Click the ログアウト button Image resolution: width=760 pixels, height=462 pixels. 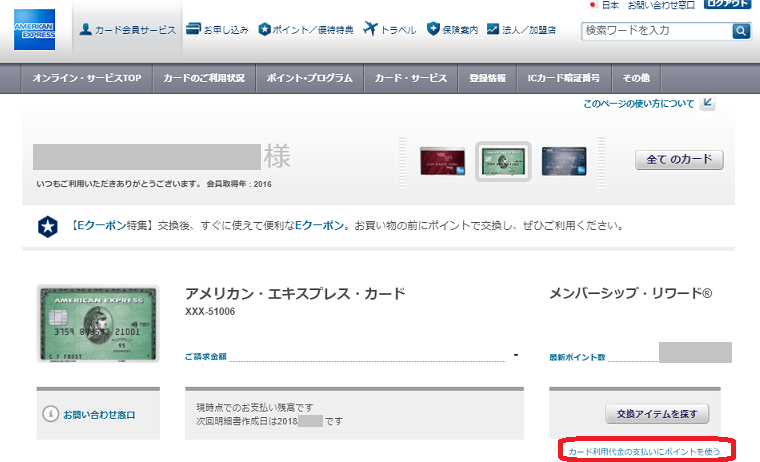point(727,4)
